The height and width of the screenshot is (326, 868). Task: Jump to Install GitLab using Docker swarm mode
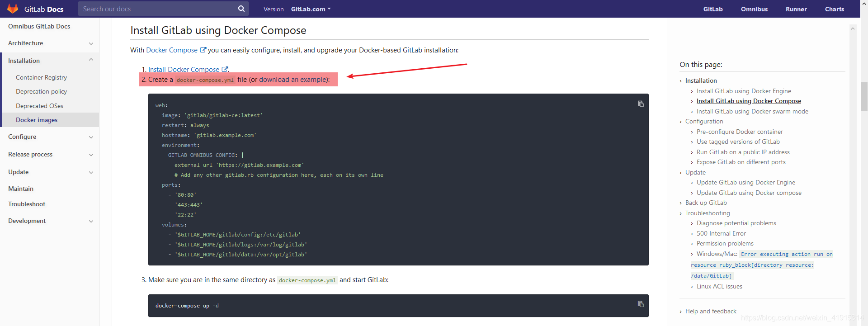pyautogui.click(x=752, y=111)
